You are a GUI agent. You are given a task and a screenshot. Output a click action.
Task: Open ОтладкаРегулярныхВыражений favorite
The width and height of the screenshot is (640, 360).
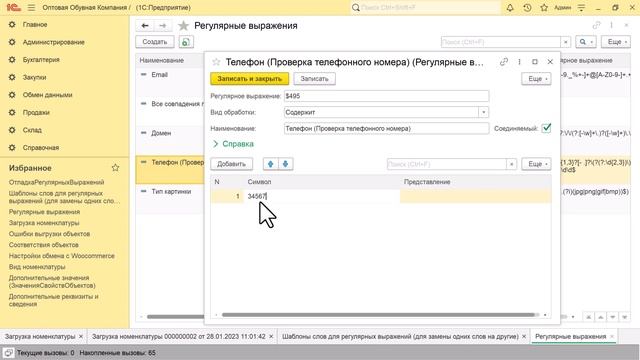[56, 182]
